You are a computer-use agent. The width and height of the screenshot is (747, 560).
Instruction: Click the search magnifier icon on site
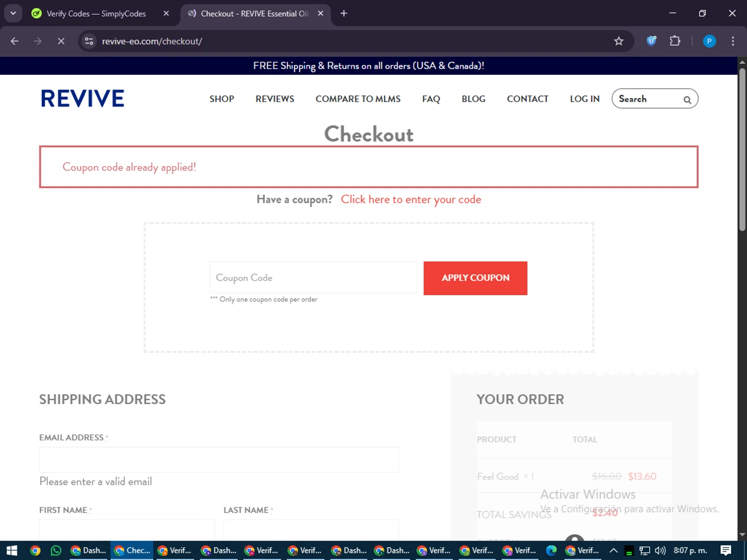[x=687, y=100]
